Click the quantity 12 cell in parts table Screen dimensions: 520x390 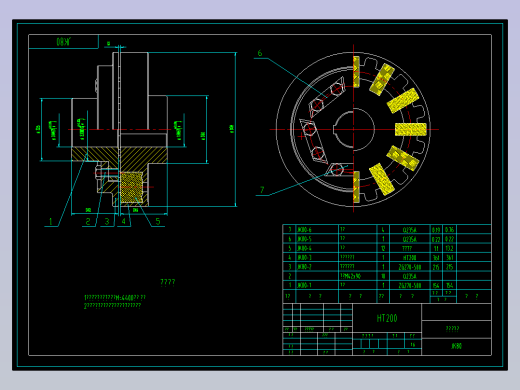(383, 248)
